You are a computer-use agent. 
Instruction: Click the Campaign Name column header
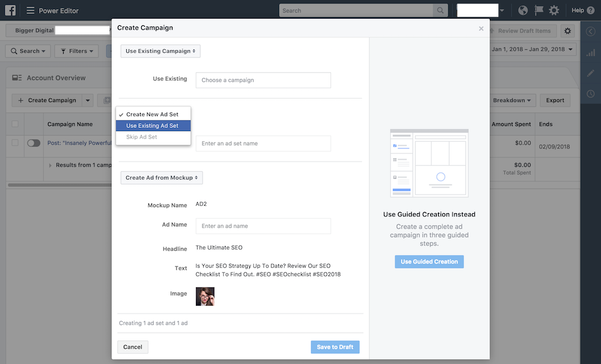(70, 124)
